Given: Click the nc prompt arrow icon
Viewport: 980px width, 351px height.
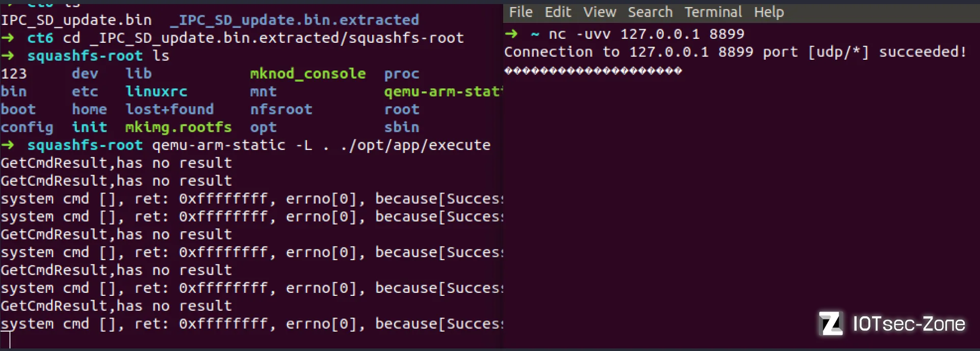Looking at the screenshot, I should point(511,34).
